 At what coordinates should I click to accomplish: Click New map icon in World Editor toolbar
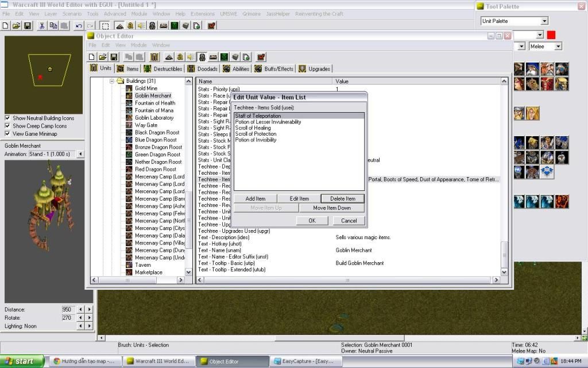[x=6, y=25]
